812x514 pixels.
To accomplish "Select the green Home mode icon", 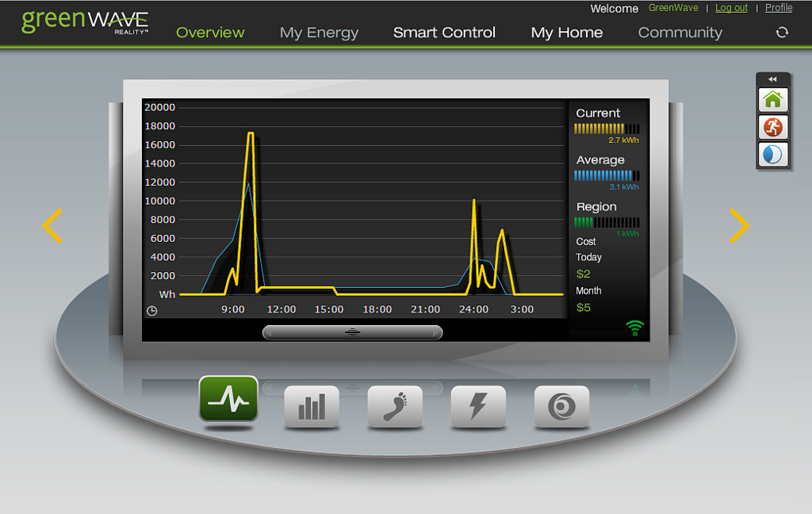I will (x=772, y=99).
